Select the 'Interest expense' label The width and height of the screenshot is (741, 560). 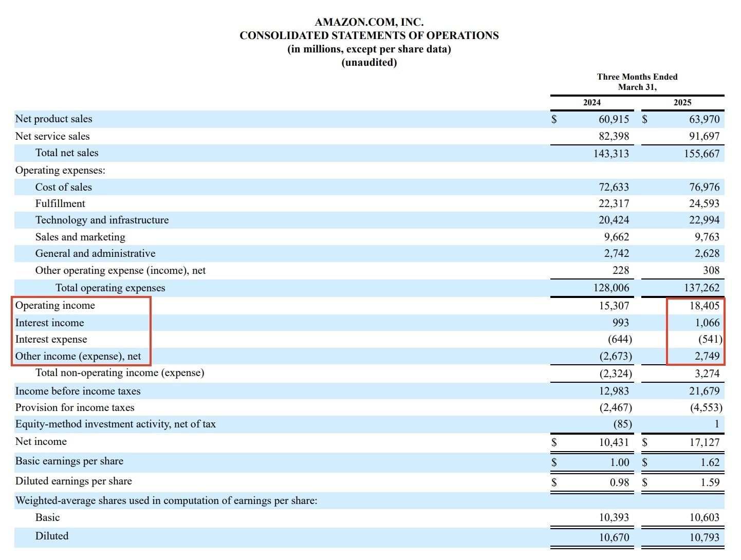tap(51, 339)
